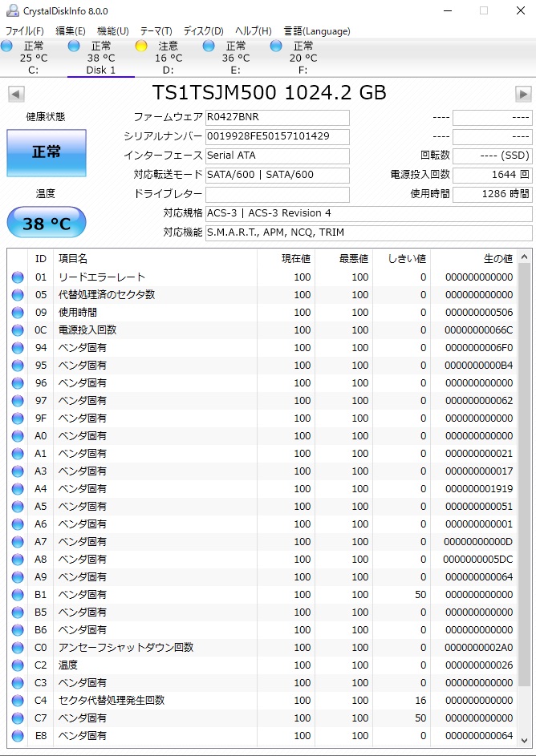
Task: Click the SMART list scrollbar up arrow
Action: [x=525, y=258]
